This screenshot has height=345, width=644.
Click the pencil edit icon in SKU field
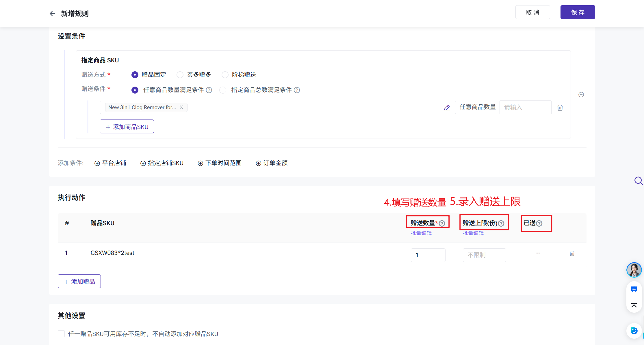point(447,108)
